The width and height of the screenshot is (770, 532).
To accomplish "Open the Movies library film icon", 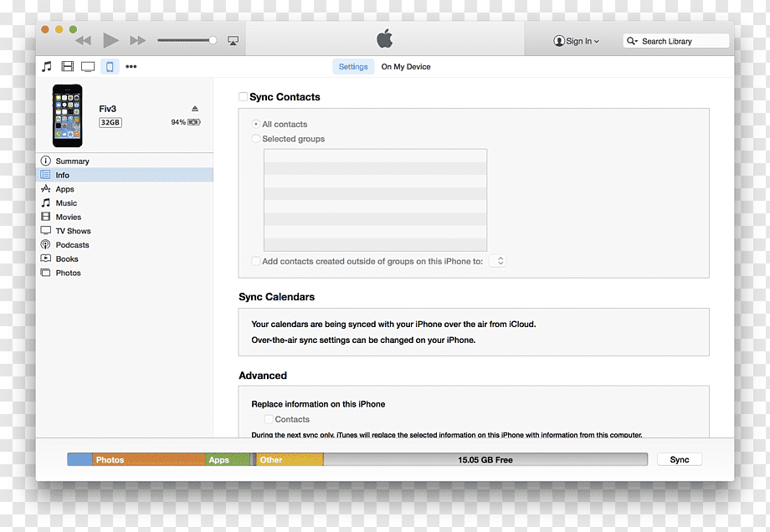I will point(67,66).
